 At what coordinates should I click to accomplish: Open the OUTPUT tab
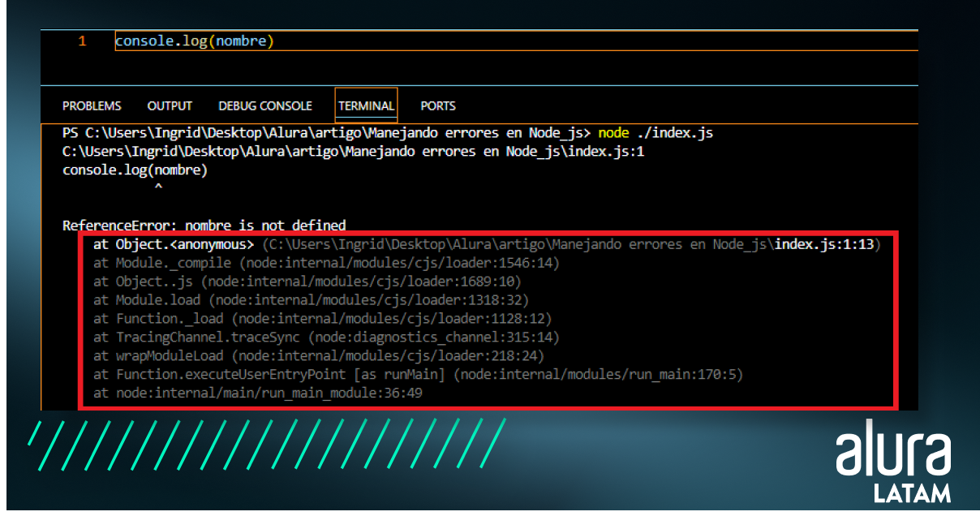170,106
